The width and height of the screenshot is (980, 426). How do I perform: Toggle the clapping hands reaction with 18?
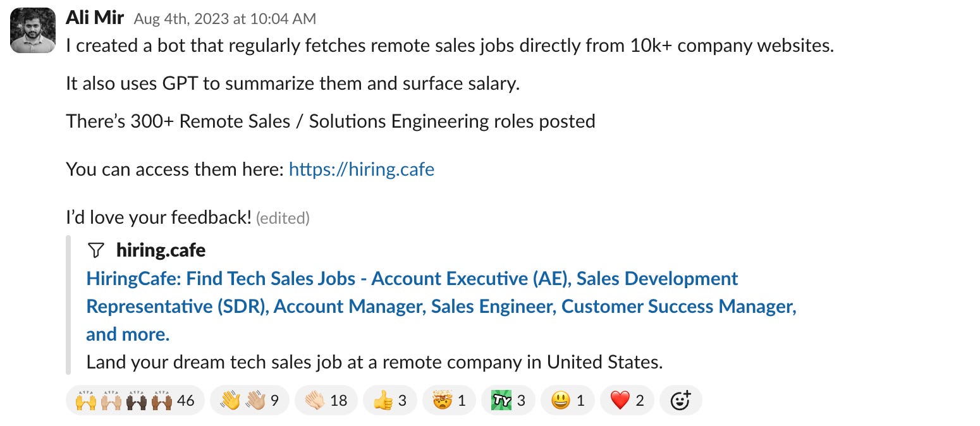click(326, 400)
